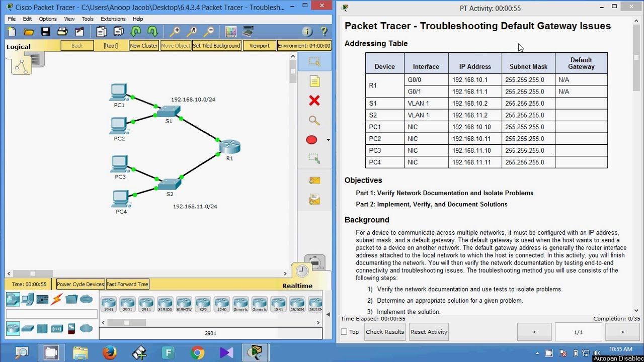Click Fast Forward Time button

coord(127,284)
